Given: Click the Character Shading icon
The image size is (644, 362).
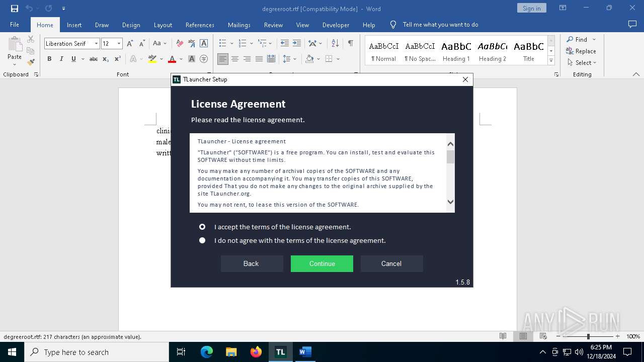Looking at the screenshot, I should pyautogui.click(x=192, y=59).
